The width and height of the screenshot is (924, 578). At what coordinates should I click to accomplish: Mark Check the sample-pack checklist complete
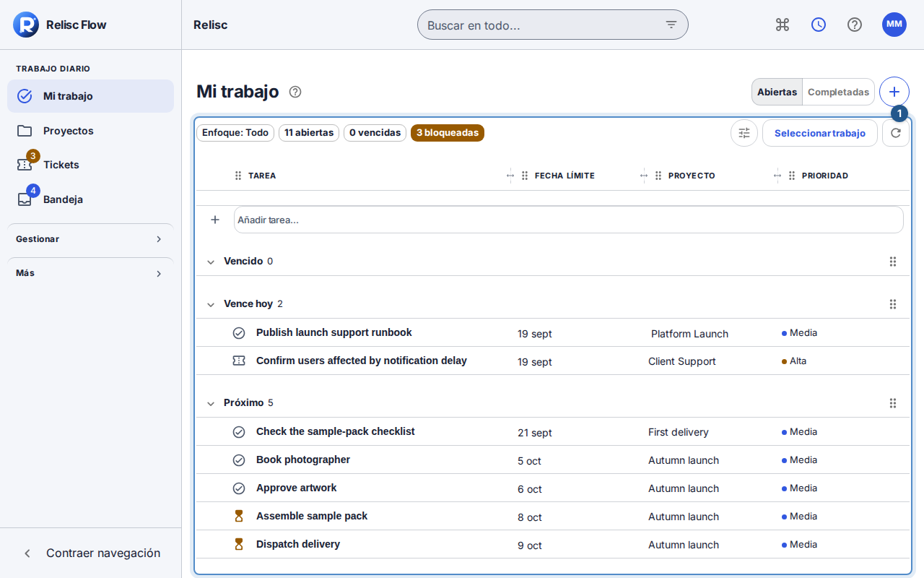(x=239, y=432)
